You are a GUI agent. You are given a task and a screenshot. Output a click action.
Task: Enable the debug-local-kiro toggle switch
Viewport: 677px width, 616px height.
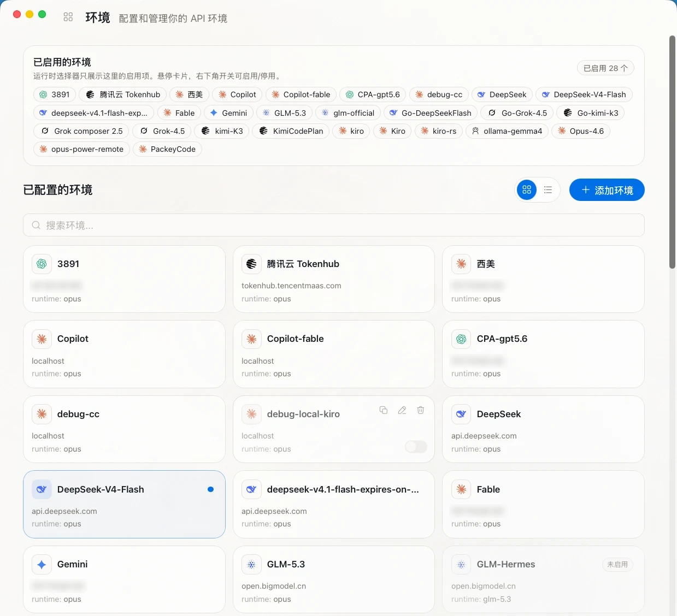416,447
